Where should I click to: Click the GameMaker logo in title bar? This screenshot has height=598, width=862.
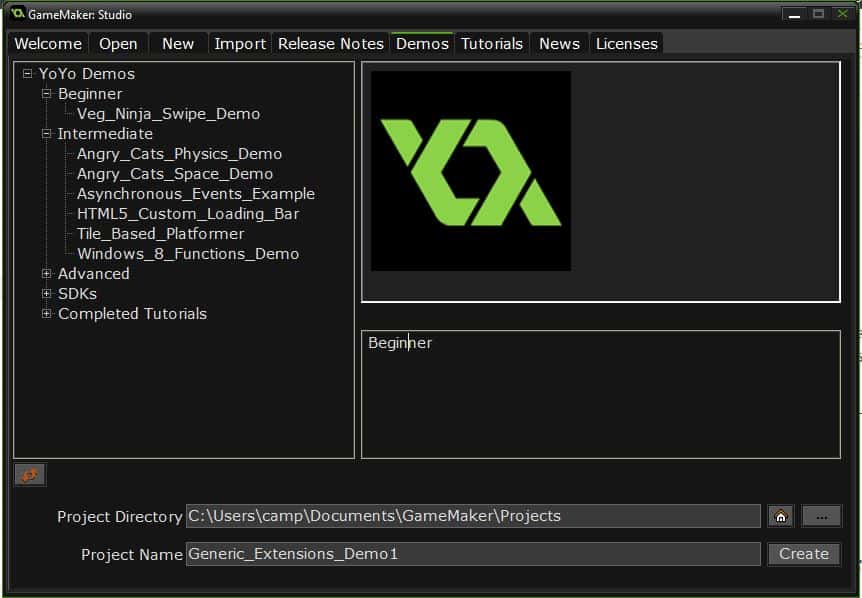pyautogui.click(x=17, y=13)
